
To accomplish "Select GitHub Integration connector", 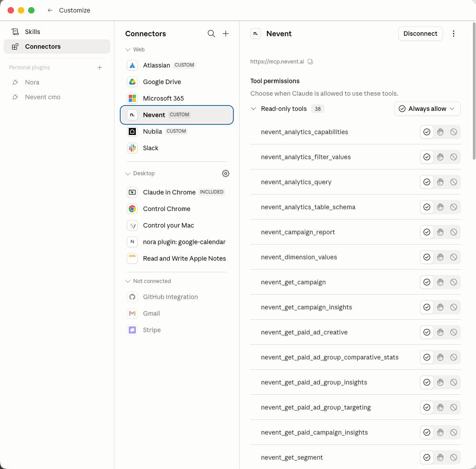I will tap(177, 297).
